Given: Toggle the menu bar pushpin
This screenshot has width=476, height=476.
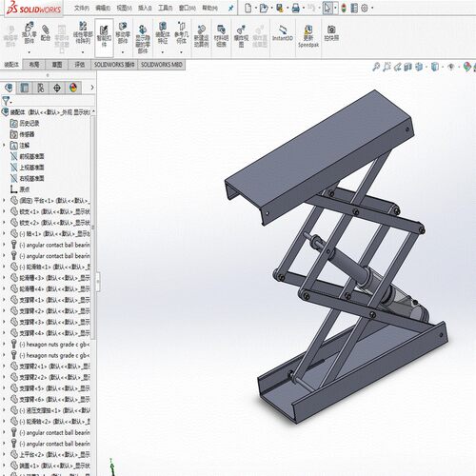Looking at the screenshot, I should pyautogui.click(x=231, y=9).
